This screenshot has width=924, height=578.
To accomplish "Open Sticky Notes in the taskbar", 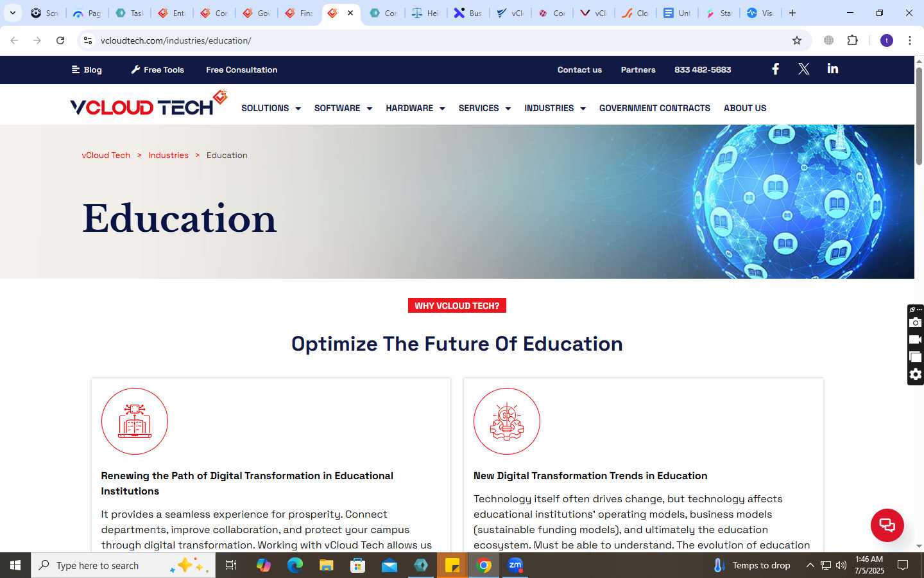I will (x=452, y=565).
